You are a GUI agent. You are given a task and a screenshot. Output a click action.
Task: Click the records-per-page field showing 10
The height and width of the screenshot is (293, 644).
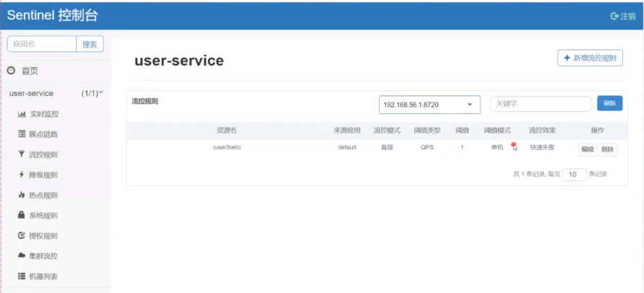pyautogui.click(x=574, y=175)
